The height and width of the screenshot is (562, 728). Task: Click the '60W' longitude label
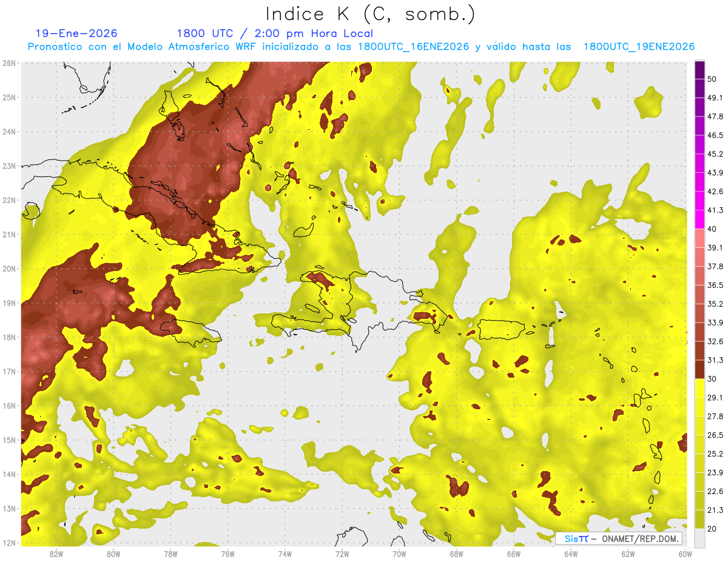point(685,554)
